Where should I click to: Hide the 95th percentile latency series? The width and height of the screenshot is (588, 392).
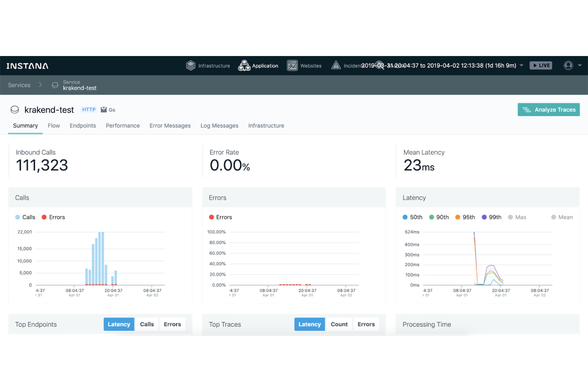pos(465,217)
